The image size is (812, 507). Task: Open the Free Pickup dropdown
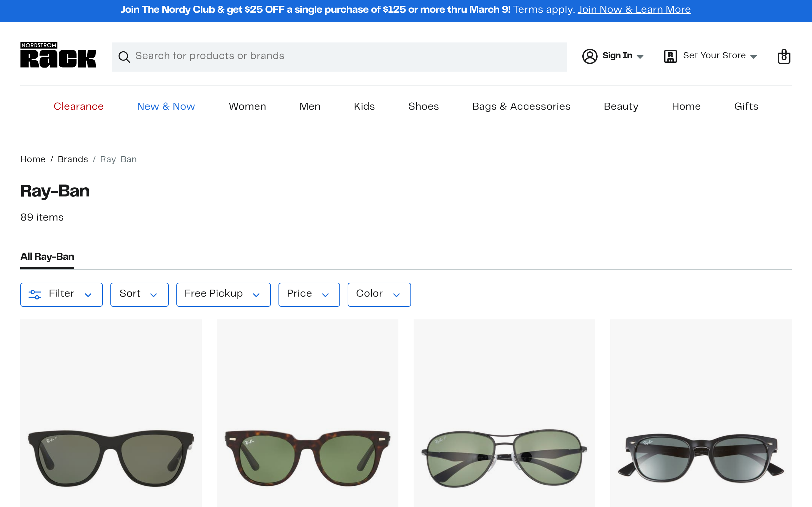coord(223,294)
